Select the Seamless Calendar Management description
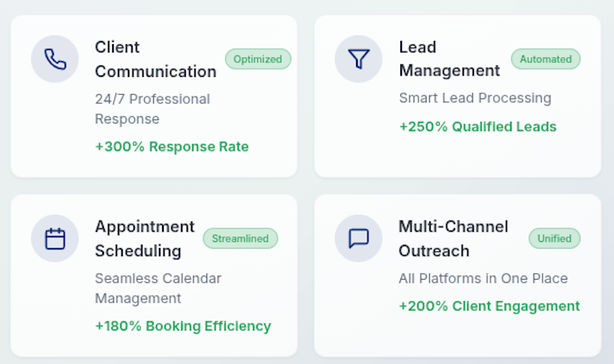This screenshot has width=614, height=364. coord(158,288)
